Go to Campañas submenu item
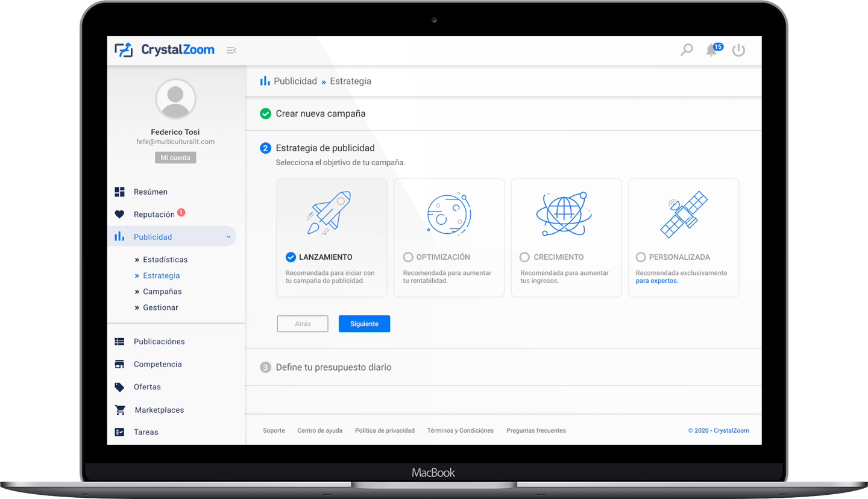Screen dimensions: 868x499 pyautogui.click(x=162, y=292)
